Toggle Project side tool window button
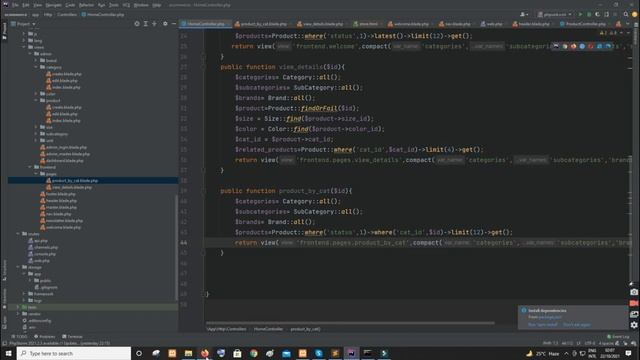Image resolution: width=640 pixels, height=360 pixels. (x=4, y=31)
